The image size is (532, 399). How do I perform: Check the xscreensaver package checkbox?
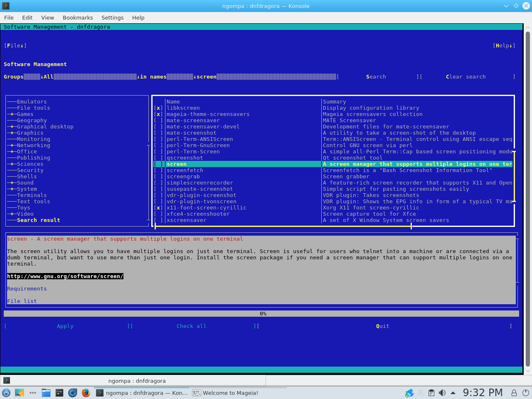click(158, 220)
